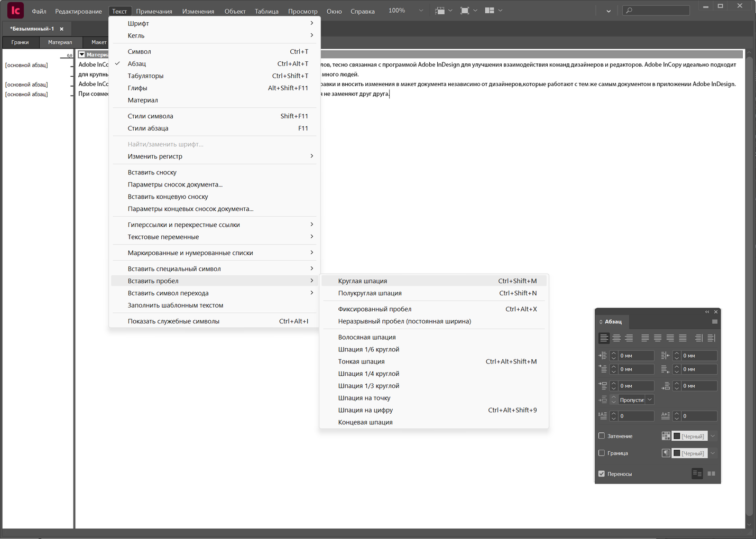Expand the Затенение color dropdown arrow
Image resolution: width=756 pixels, height=539 pixels.
[713, 436]
